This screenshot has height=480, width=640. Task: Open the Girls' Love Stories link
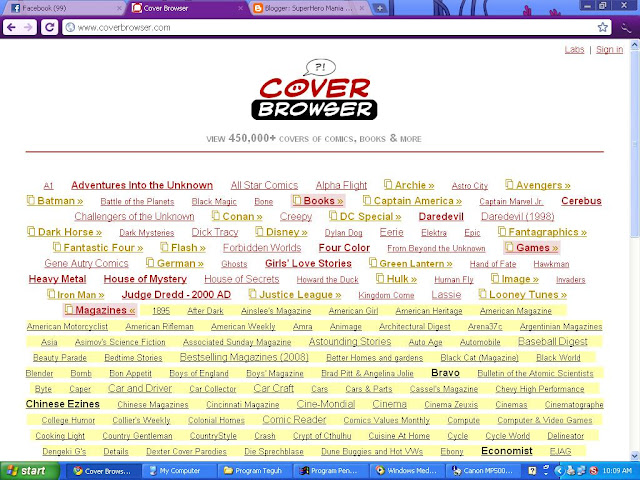point(308,263)
